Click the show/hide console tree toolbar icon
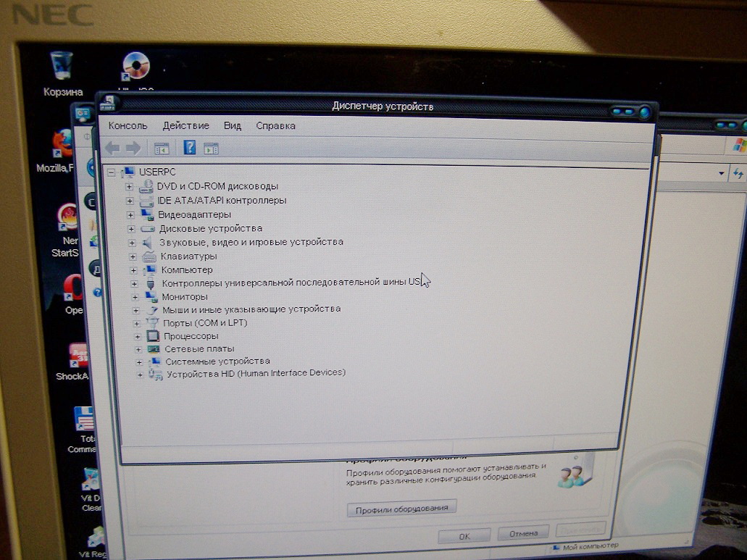This screenshot has width=747, height=560. click(x=161, y=148)
